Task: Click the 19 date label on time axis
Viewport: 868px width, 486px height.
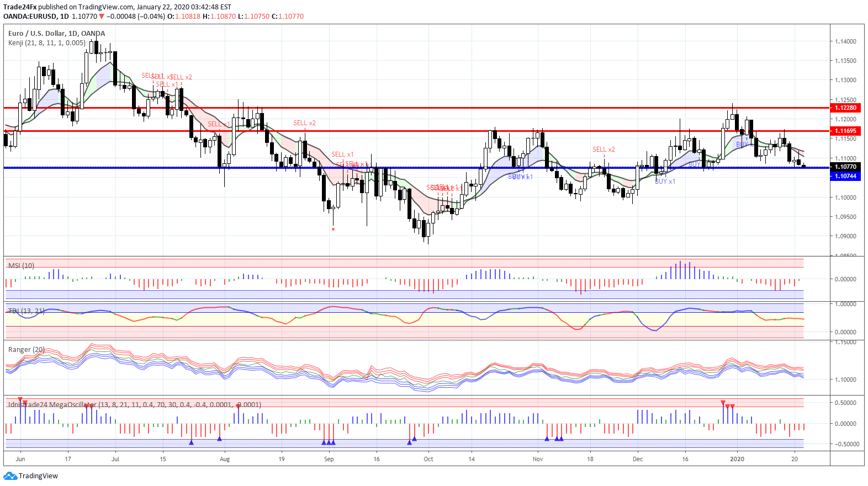Action: [282, 459]
